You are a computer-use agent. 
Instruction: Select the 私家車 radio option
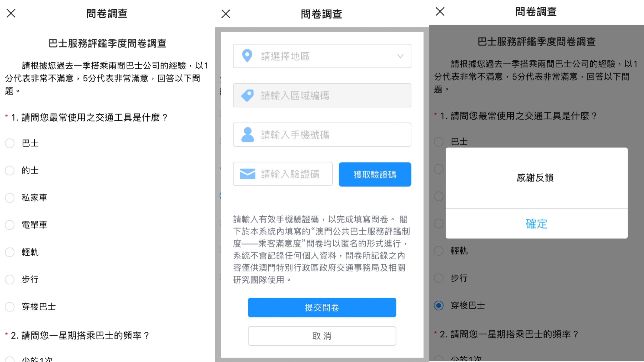click(x=10, y=198)
